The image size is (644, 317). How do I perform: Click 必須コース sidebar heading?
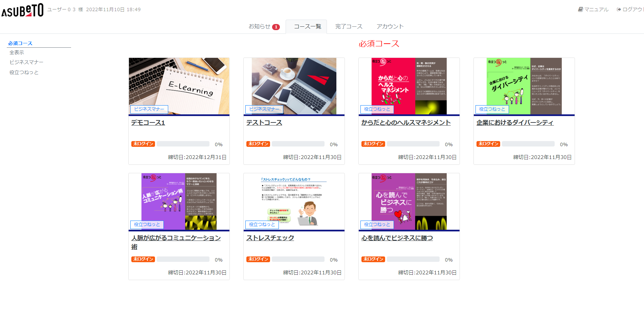pyautogui.click(x=20, y=43)
